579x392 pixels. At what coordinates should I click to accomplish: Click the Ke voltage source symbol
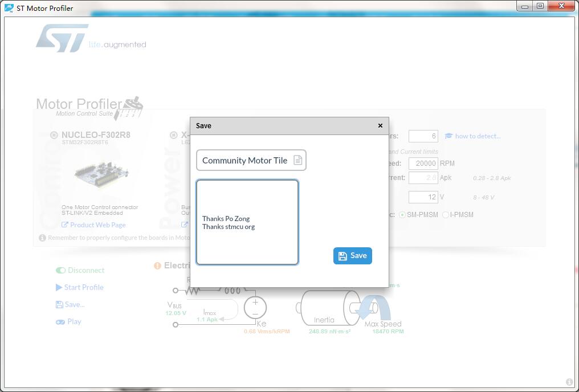[255, 308]
